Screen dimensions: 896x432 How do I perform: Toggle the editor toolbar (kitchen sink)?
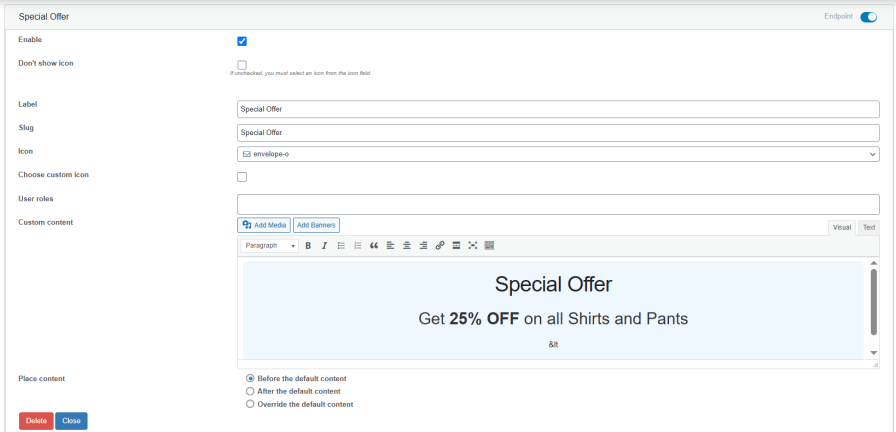point(489,246)
